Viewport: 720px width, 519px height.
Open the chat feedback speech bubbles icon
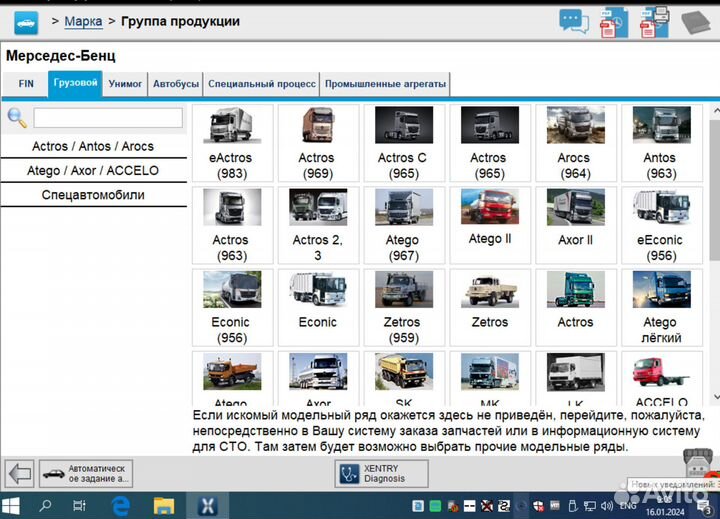[574, 21]
